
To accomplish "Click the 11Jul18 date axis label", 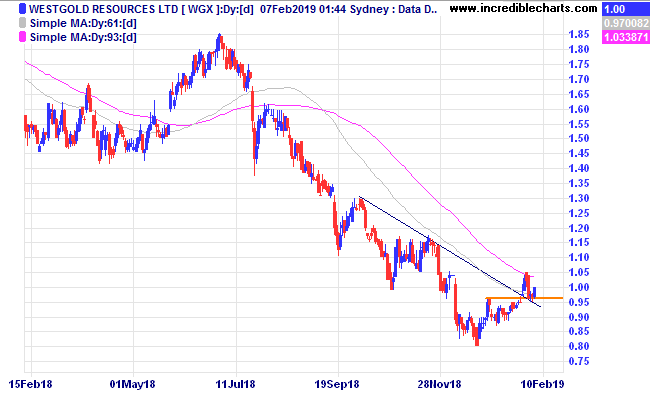I will click(235, 384).
